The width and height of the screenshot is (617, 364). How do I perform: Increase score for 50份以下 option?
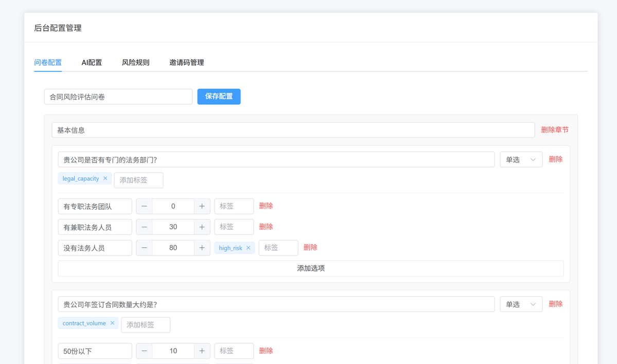[202, 351]
